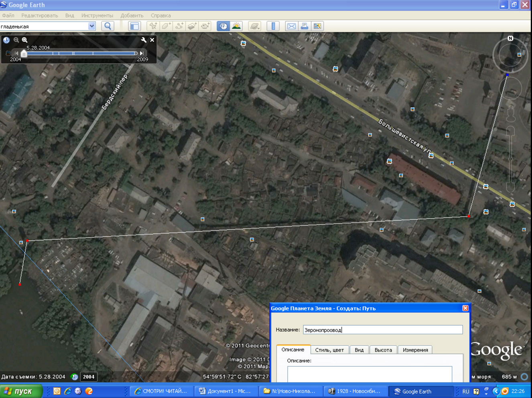Toggle sunlight display icon
This screenshot has width=532, height=398.
point(237,26)
